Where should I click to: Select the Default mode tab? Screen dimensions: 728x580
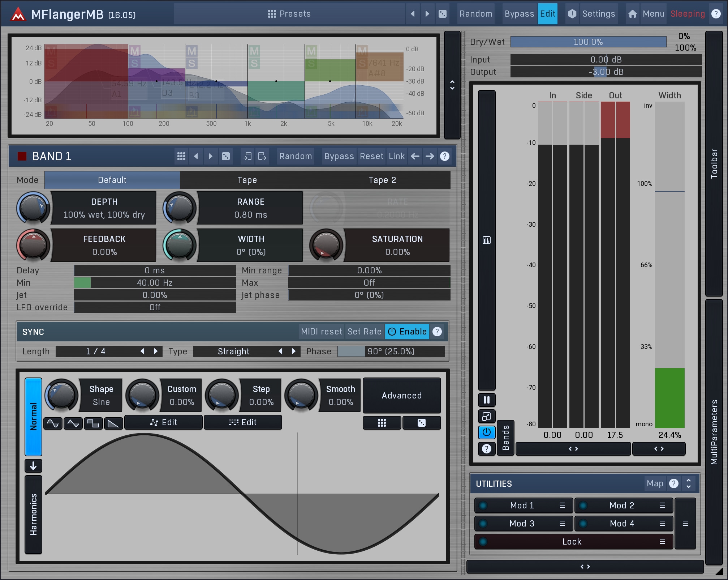[x=112, y=180]
